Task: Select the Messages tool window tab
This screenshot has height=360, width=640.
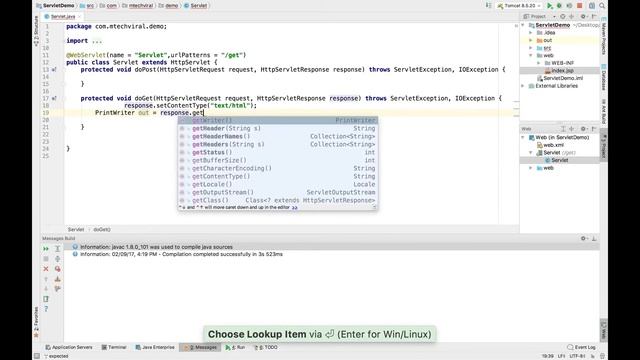Action: 200,347
